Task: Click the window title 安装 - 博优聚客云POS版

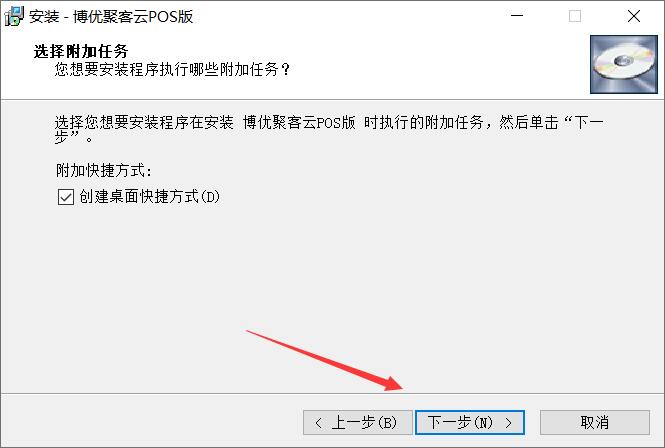Action: 112,17
